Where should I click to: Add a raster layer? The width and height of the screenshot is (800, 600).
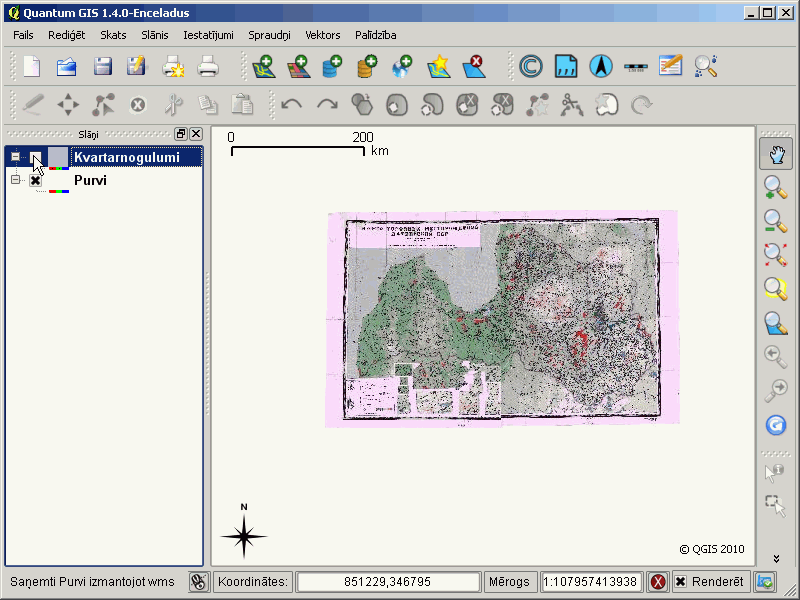[299, 66]
